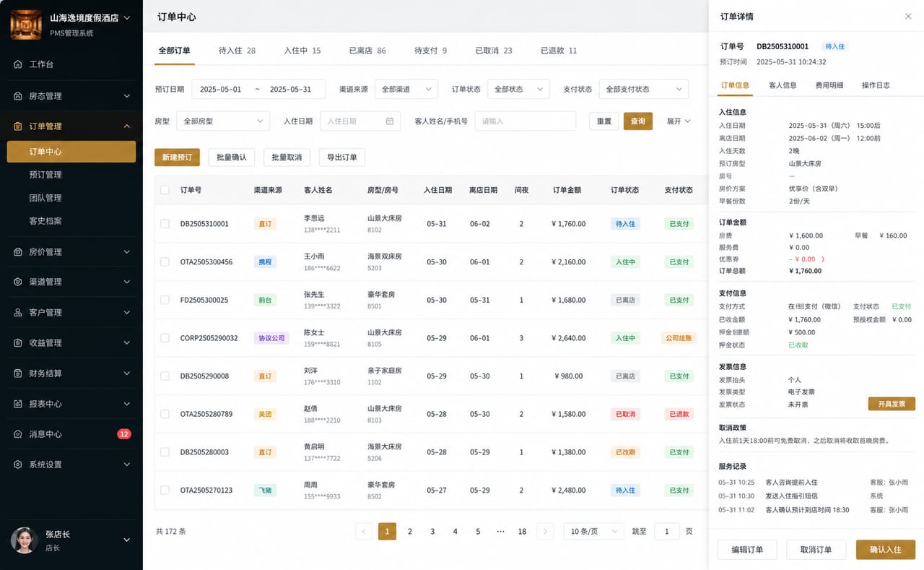Expand more filters with 展开
The height and width of the screenshot is (570, 924).
tap(679, 121)
